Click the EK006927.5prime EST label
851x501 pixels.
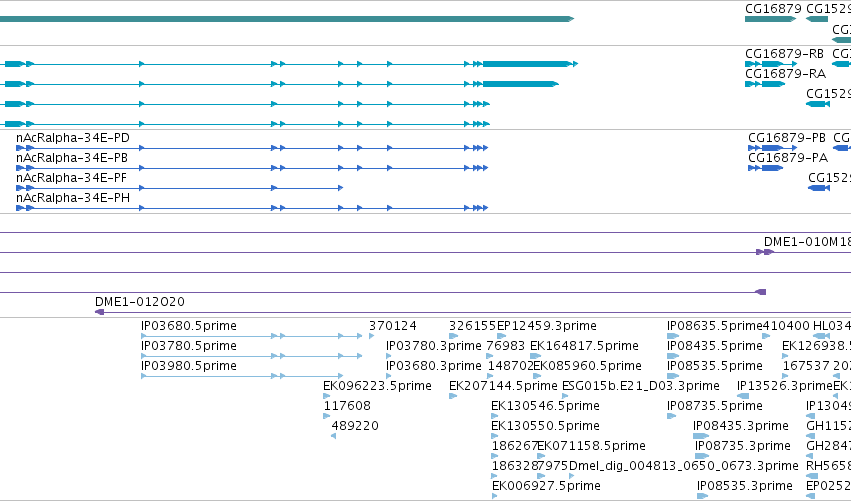[x=546, y=486]
